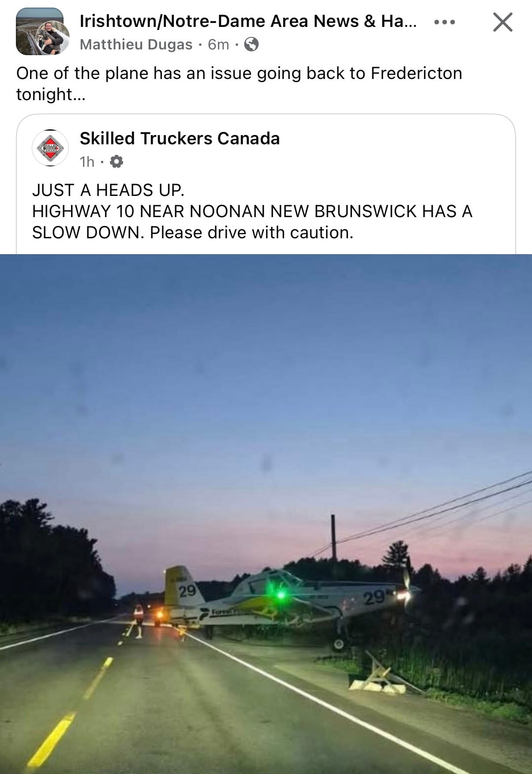Tap the 1h shared post timestamp
This screenshot has width=532, height=774.
click(x=87, y=162)
